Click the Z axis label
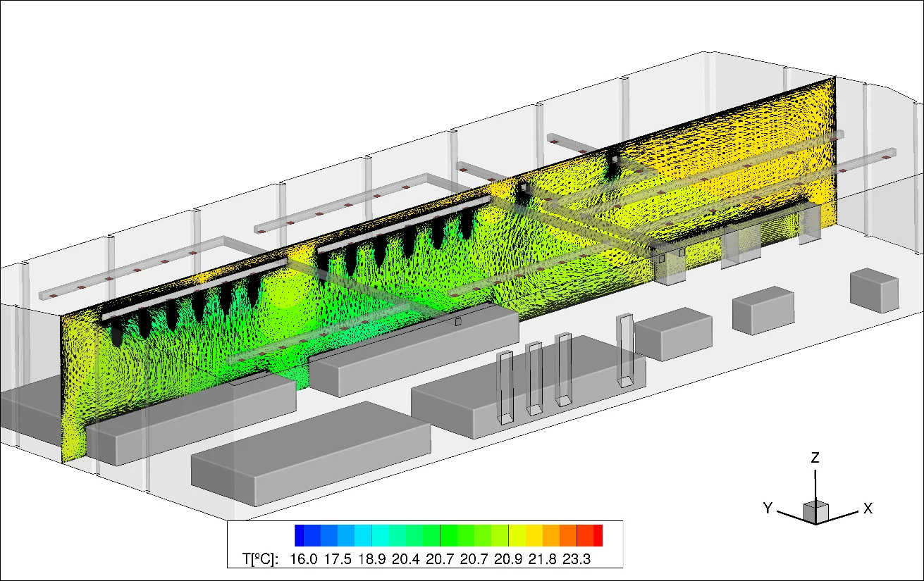Image resolution: width=924 pixels, height=581 pixels. point(815,458)
